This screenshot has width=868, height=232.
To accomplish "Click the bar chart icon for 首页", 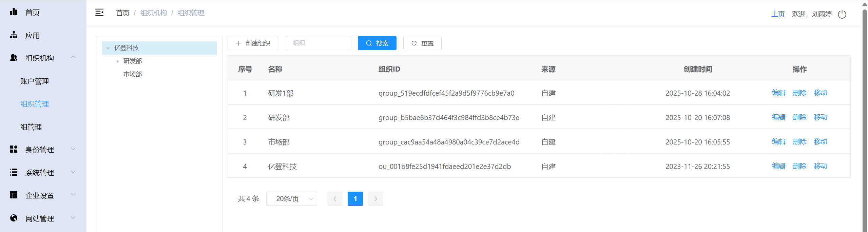I will pyautogui.click(x=14, y=12).
